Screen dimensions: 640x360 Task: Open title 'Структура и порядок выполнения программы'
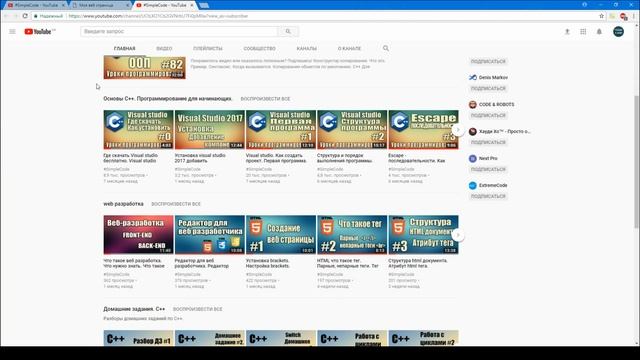344,158
